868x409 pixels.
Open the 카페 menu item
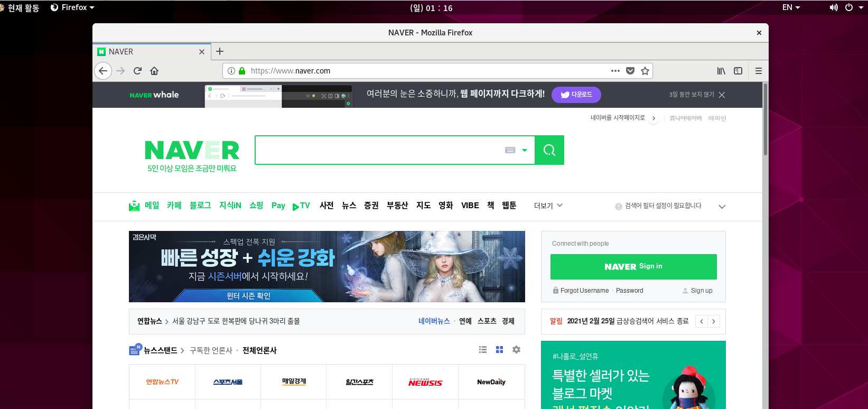(174, 206)
